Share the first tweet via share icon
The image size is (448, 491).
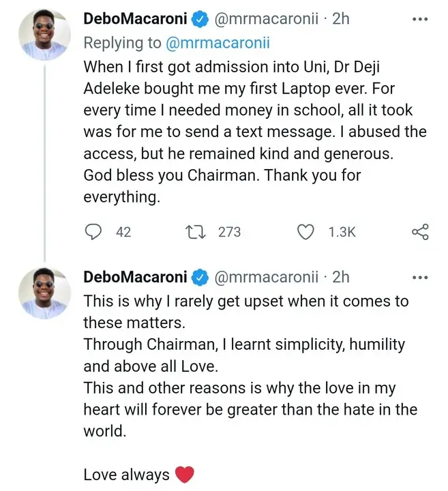[x=420, y=232]
